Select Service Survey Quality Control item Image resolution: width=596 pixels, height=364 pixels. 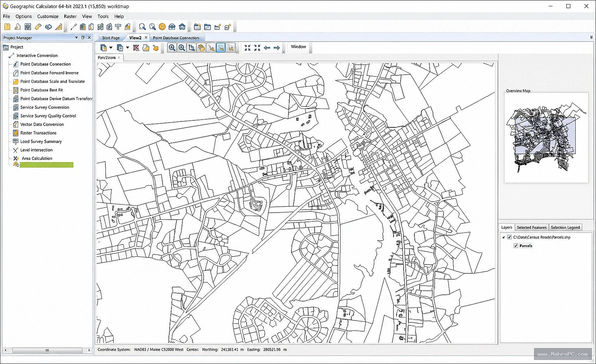(x=48, y=116)
